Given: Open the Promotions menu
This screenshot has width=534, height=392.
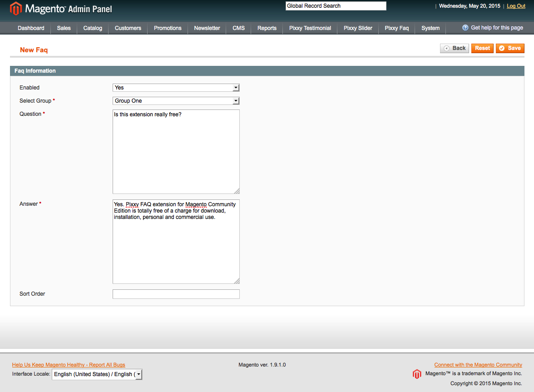Looking at the screenshot, I should pyautogui.click(x=168, y=28).
